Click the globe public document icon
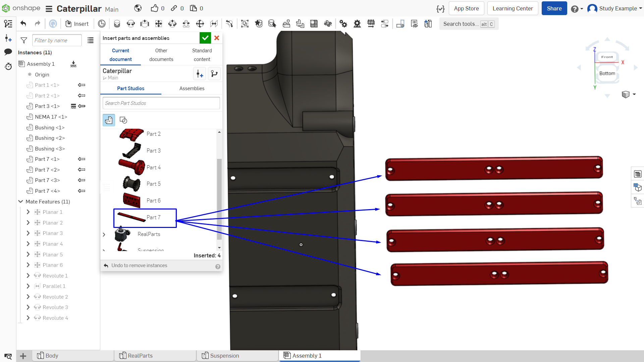Image resolution: width=644 pixels, height=362 pixels. 138,8
